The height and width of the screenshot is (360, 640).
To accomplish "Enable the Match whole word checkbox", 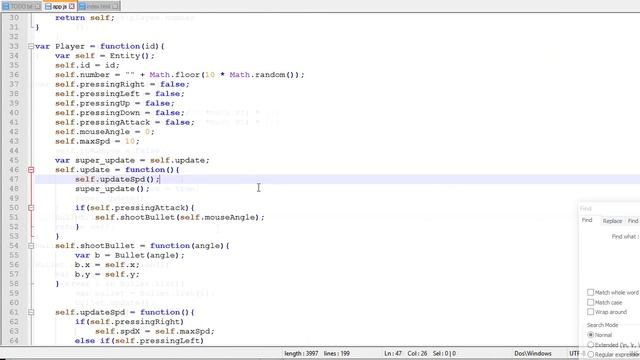I will pyautogui.click(x=590, y=292).
